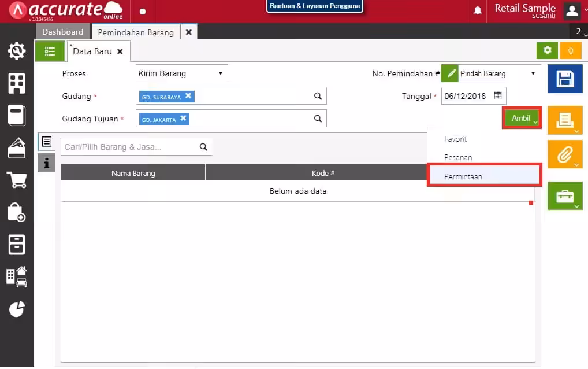
Task: Click the green gear settings button
Action: [547, 50]
